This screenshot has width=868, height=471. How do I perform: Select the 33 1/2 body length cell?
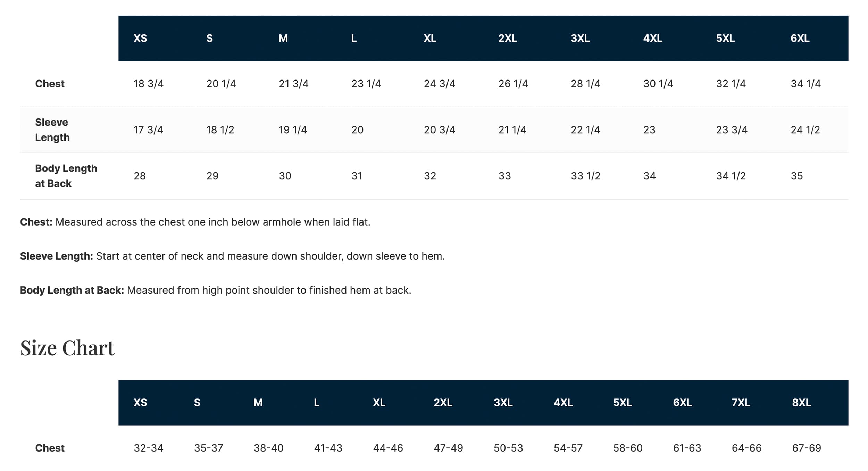pyautogui.click(x=585, y=176)
